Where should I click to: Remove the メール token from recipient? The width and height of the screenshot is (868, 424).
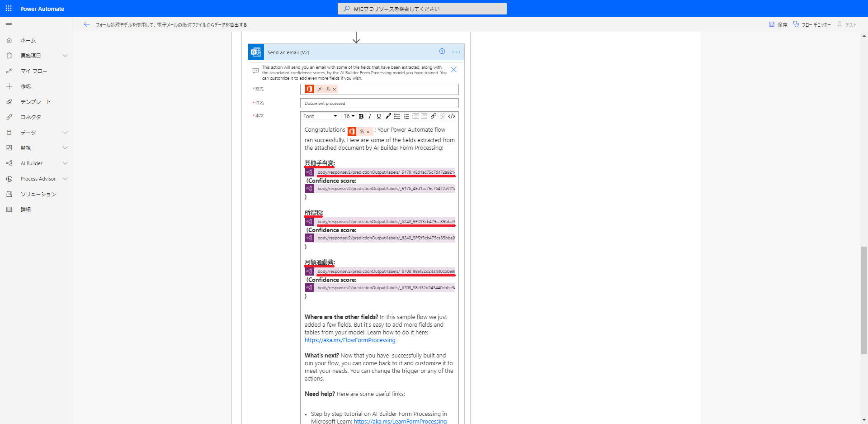(x=334, y=90)
